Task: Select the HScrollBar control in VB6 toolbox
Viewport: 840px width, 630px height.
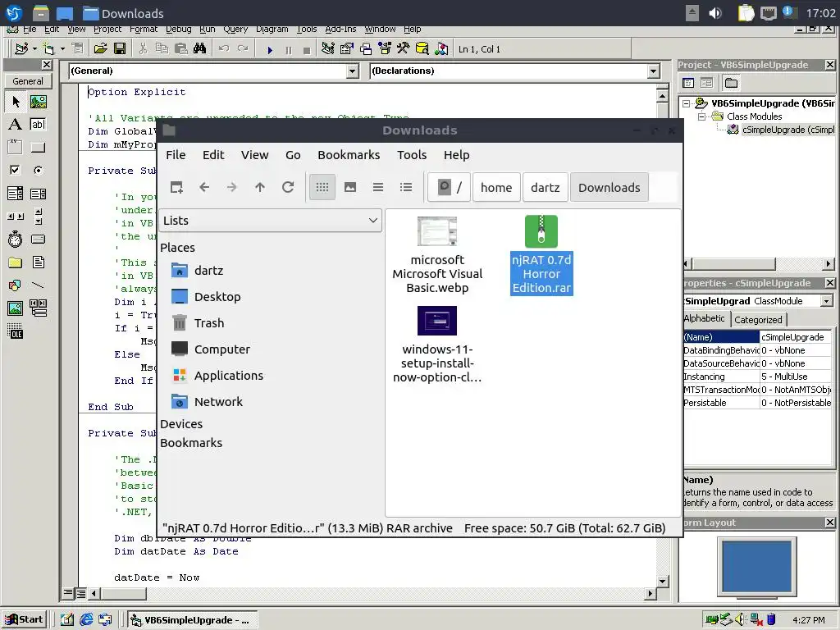Action: [x=15, y=216]
